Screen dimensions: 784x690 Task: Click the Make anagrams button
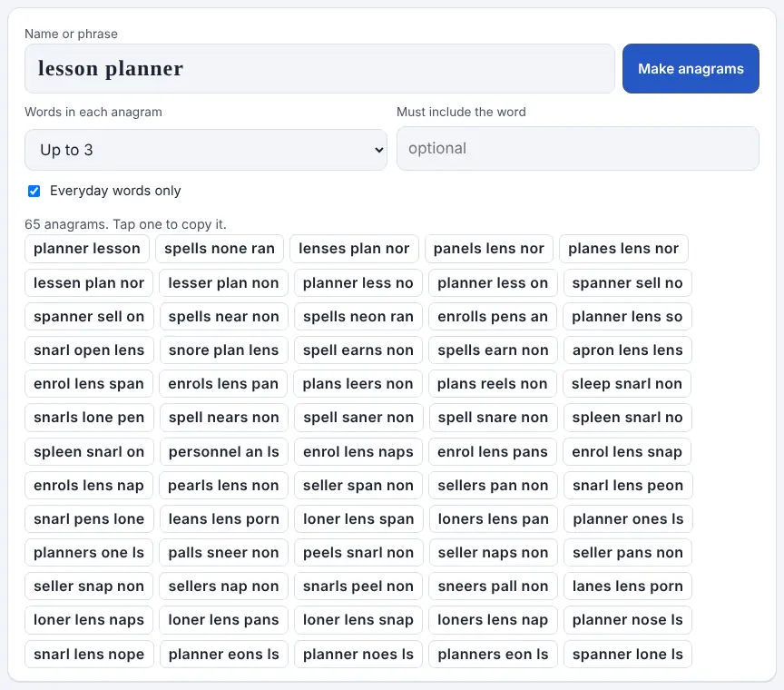[x=691, y=69]
